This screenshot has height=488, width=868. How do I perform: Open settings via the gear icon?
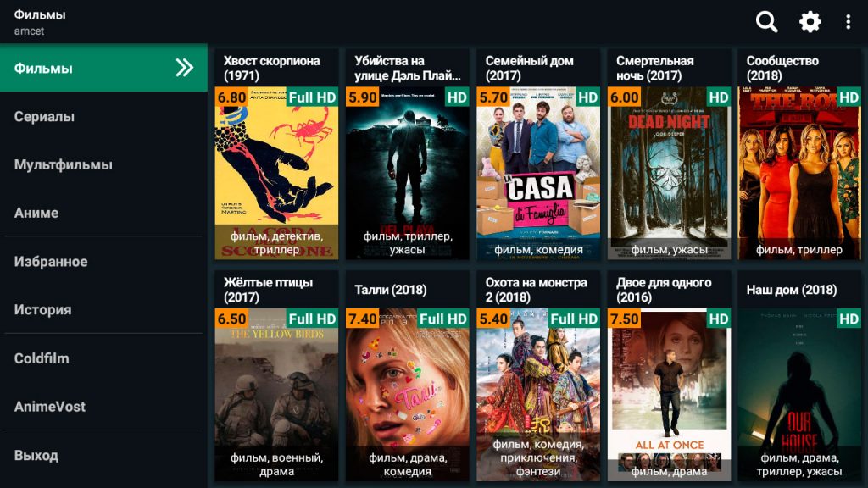[x=810, y=22]
